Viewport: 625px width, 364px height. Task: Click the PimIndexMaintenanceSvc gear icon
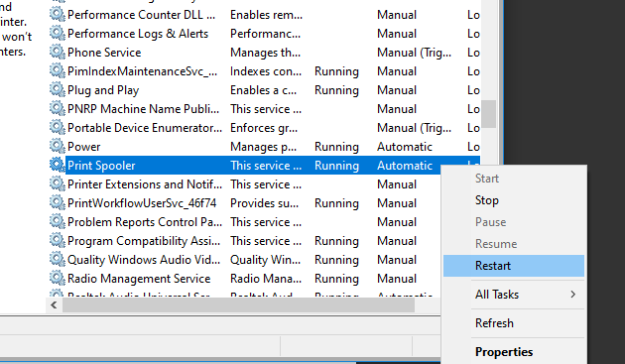[x=57, y=71]
